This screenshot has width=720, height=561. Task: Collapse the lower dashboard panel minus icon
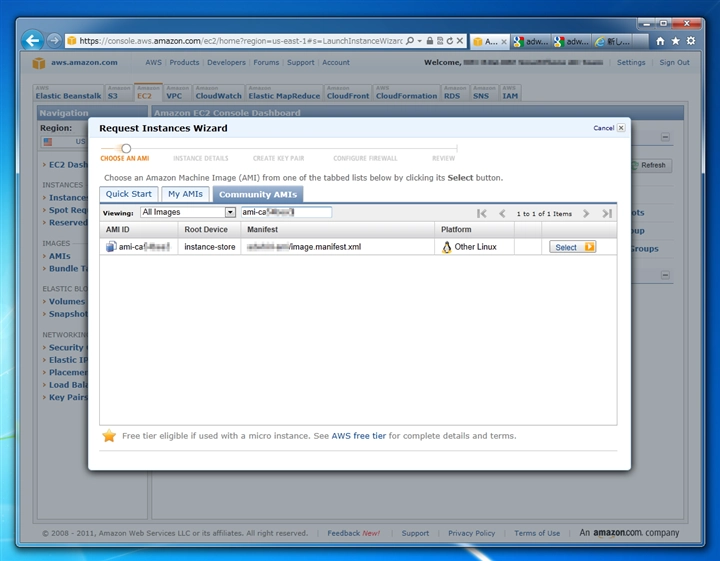coord(665,275)
